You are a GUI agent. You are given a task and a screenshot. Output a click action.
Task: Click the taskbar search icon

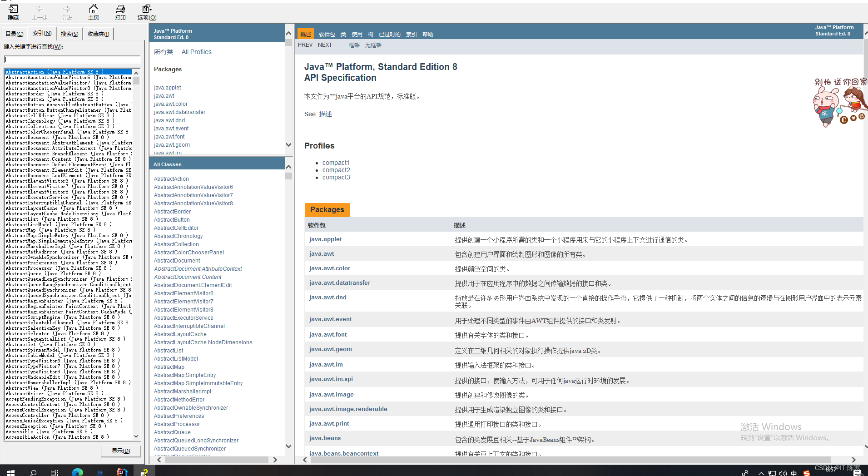33,472
